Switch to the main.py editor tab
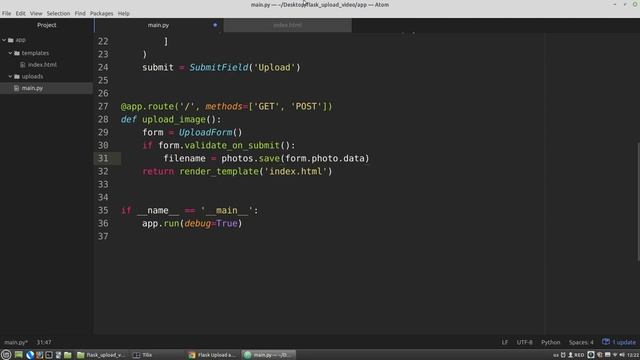 pyautogui.click(x=158, y=25)
